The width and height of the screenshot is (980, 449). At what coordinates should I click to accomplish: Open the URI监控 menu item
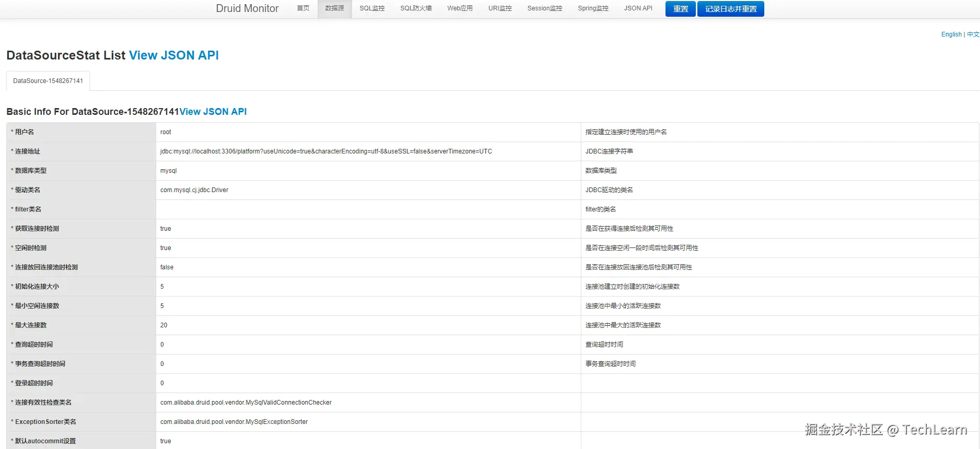point(500,8)
